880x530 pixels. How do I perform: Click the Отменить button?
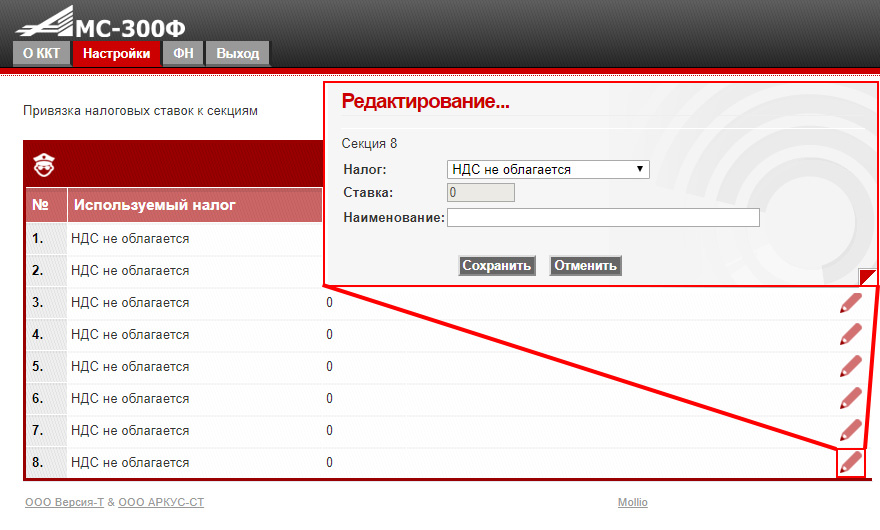(585, 266)
